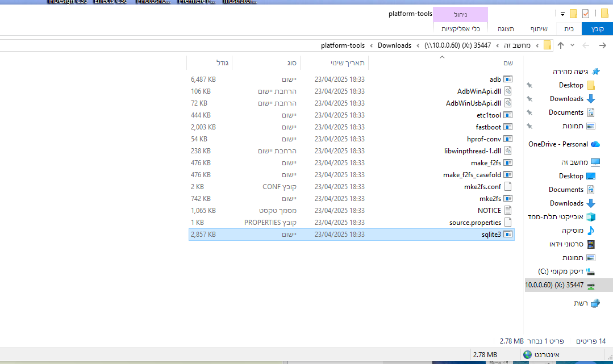Viewport: 613px width, 364px height.
Task: Select the AdbWinApi.dll file icon
Action: point(508,91)
